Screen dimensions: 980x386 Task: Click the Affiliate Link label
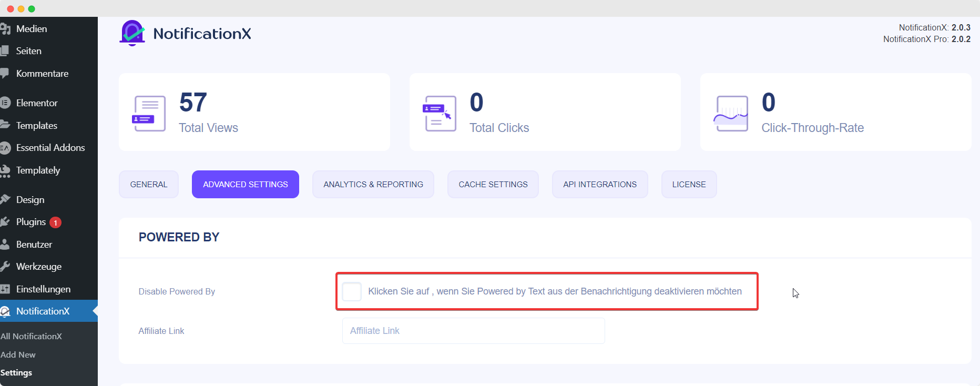coord(161,331)
